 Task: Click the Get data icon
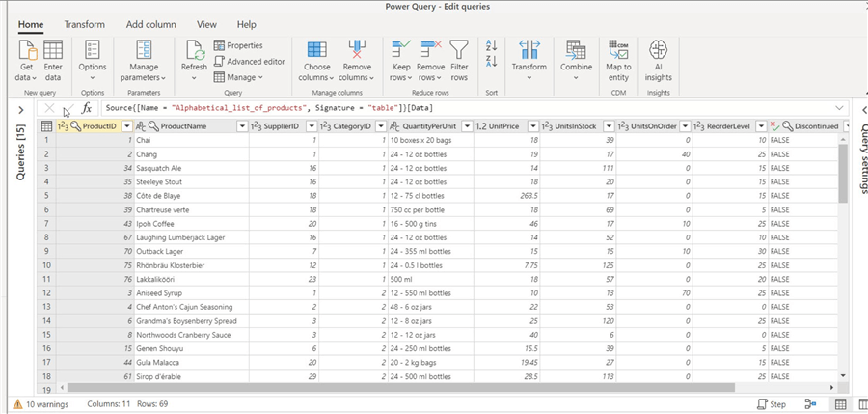click(x=27, y=50)
